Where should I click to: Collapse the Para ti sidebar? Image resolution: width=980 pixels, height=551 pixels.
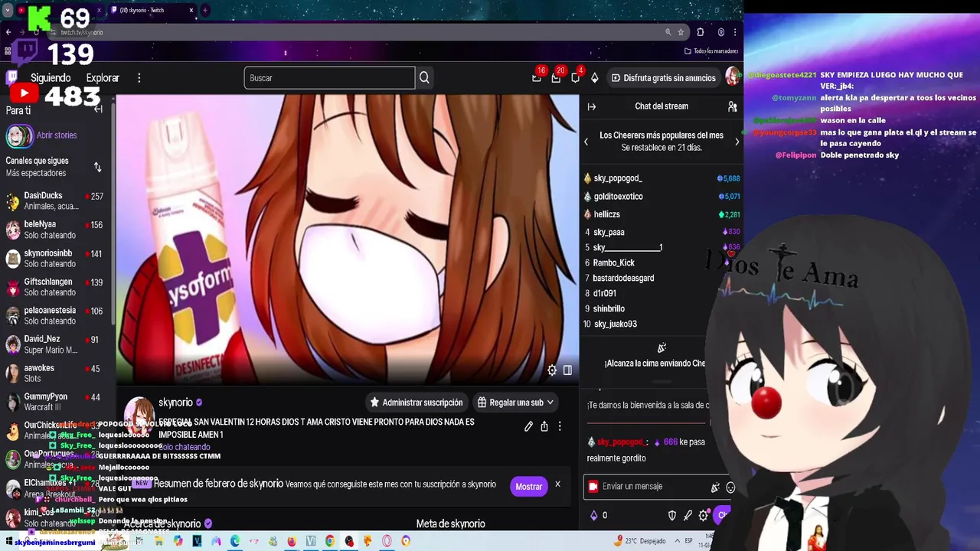(98, 109)
